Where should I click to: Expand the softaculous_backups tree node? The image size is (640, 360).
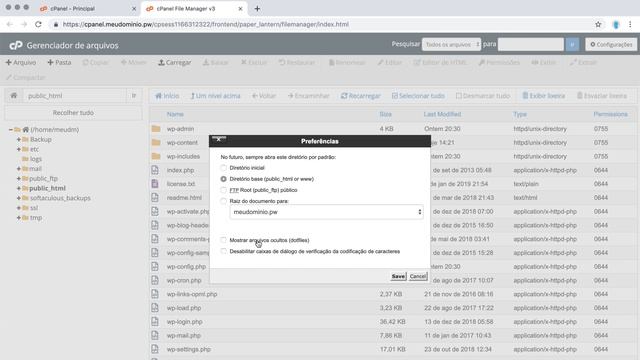tap(18, 198)
